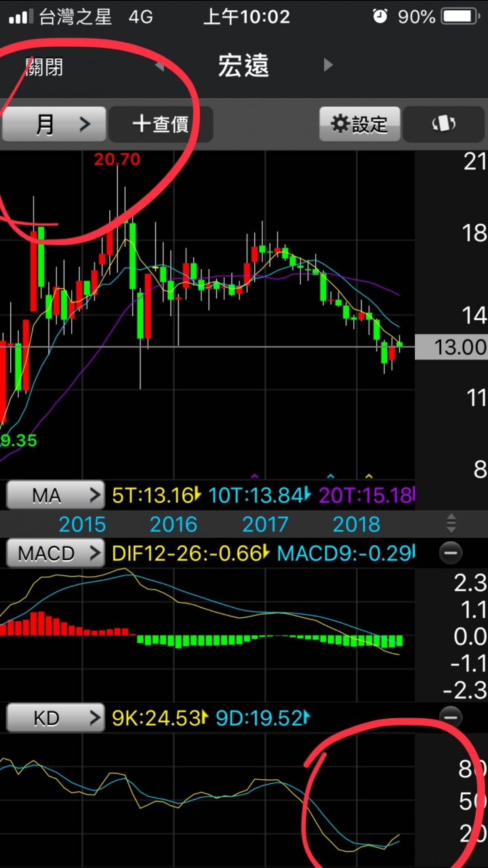488x868 pixels.
Task: Tap the 9.35 low price label
Action: [18, 439]
